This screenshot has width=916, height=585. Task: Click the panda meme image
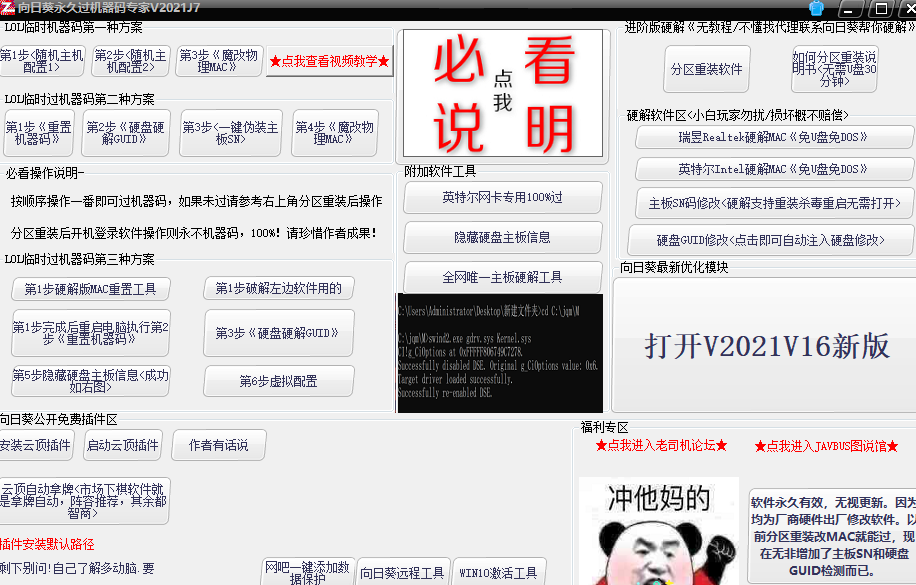click(659, 531)
